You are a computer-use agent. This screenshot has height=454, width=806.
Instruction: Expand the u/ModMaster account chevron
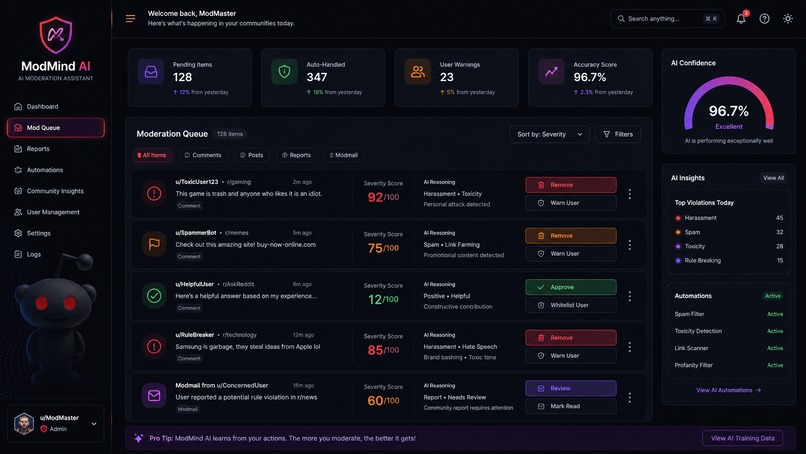tap(94, 424)
